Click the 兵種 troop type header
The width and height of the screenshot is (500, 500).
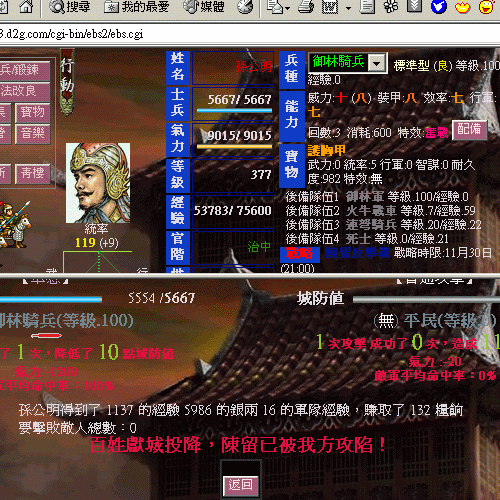tap(292, 70)
